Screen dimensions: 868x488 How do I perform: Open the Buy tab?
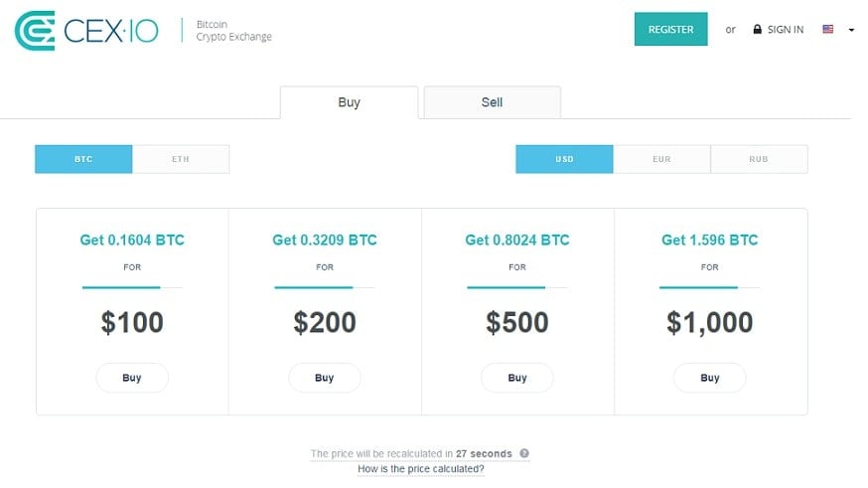[349, 102]
